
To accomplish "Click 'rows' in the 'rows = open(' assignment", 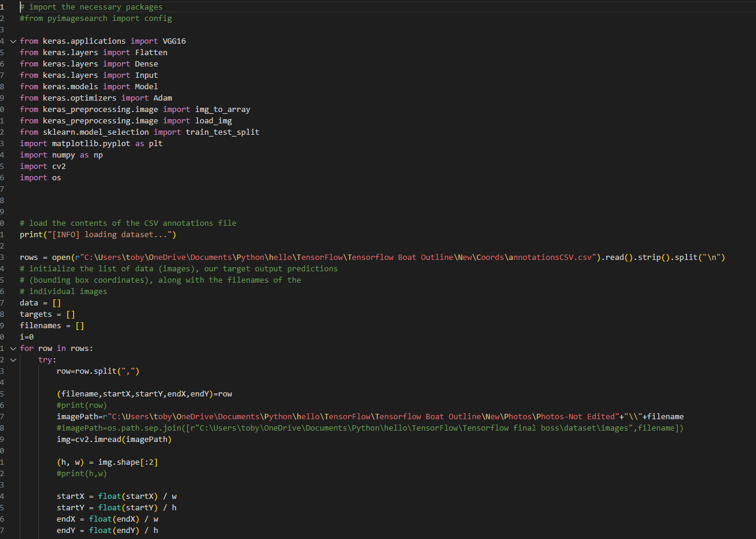I will tap(29, 258).
